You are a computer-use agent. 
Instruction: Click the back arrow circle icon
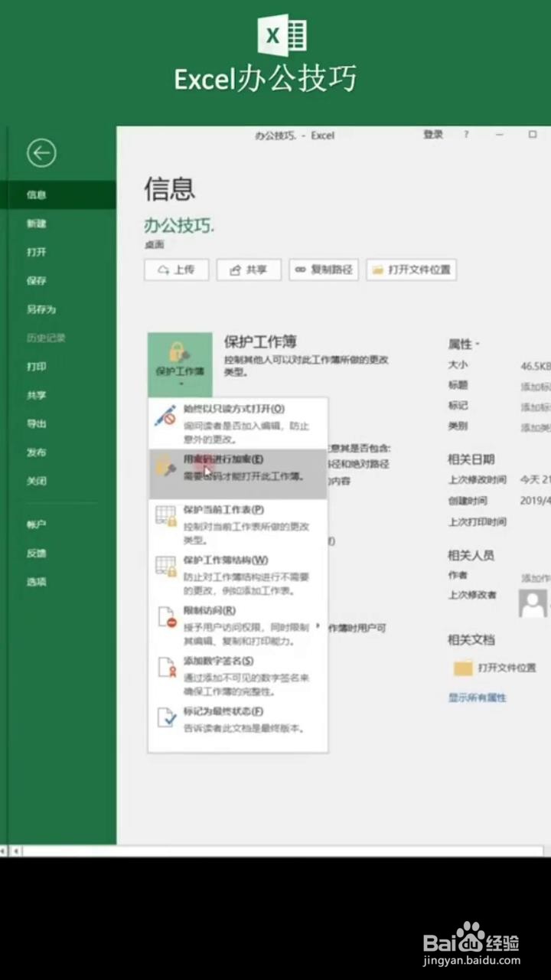click(x=41, y=153)
